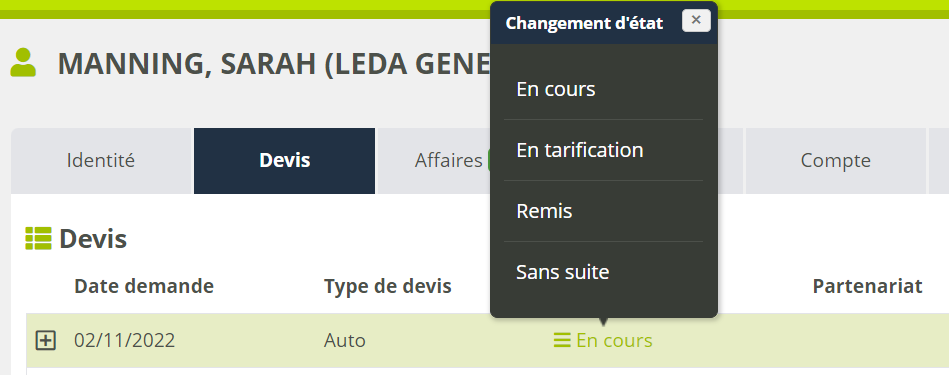Sort by Type de devis column header
The width and height of the screenshot is (949, 375).
(387, 286)
